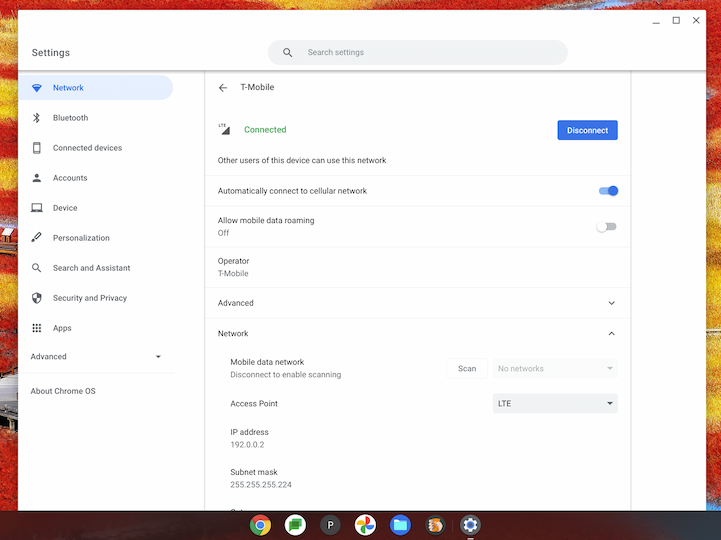This screenshot has height=540, width=721.
Task: Click 'Disconnect to enable scanning' text
Action: 286,375
